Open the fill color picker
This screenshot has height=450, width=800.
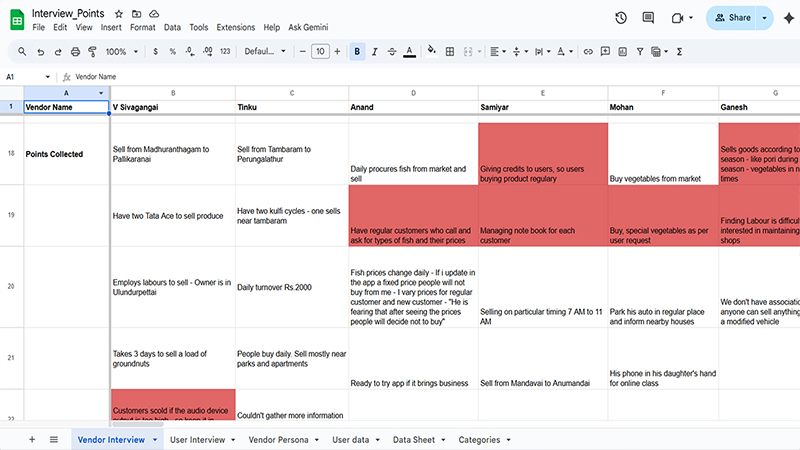[432, 51]
